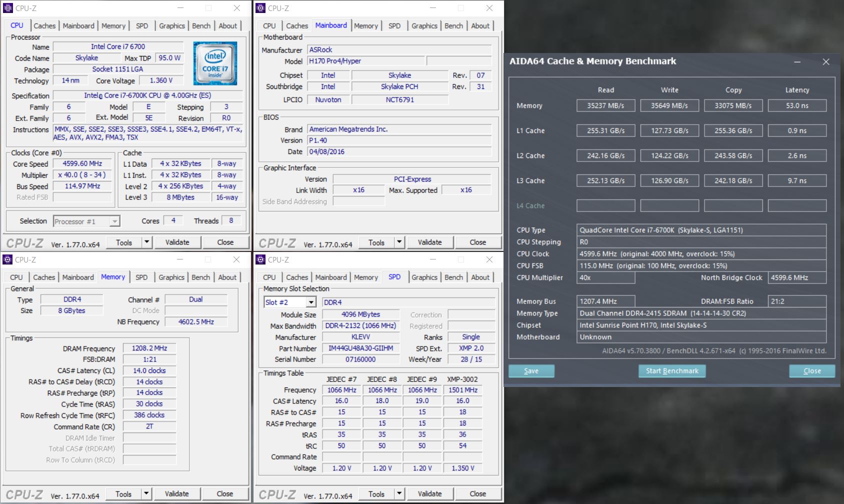Click Close button in AIDA64 window
This screenshot has width=844, height=504.
[812, 371]
